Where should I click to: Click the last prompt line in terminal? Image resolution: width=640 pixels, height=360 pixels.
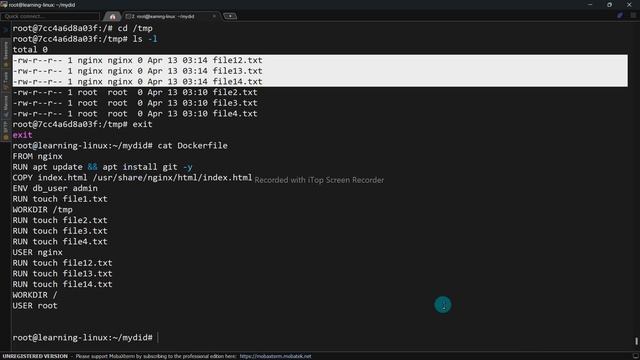[82, 338]
